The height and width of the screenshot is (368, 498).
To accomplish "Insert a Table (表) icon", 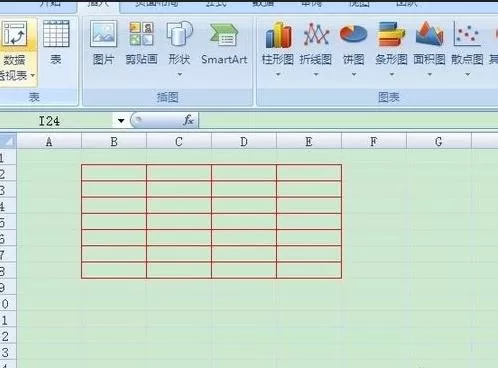I will click(x=56, y=34).
